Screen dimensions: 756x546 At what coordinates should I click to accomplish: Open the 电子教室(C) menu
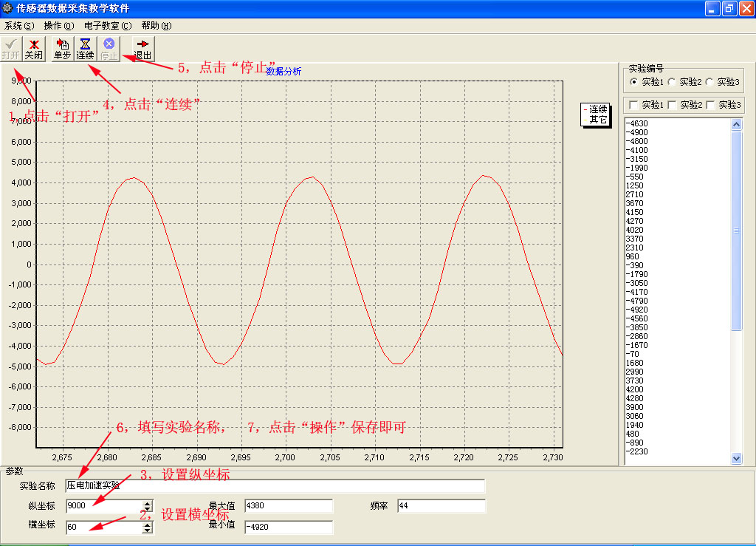tap(108, 26)
